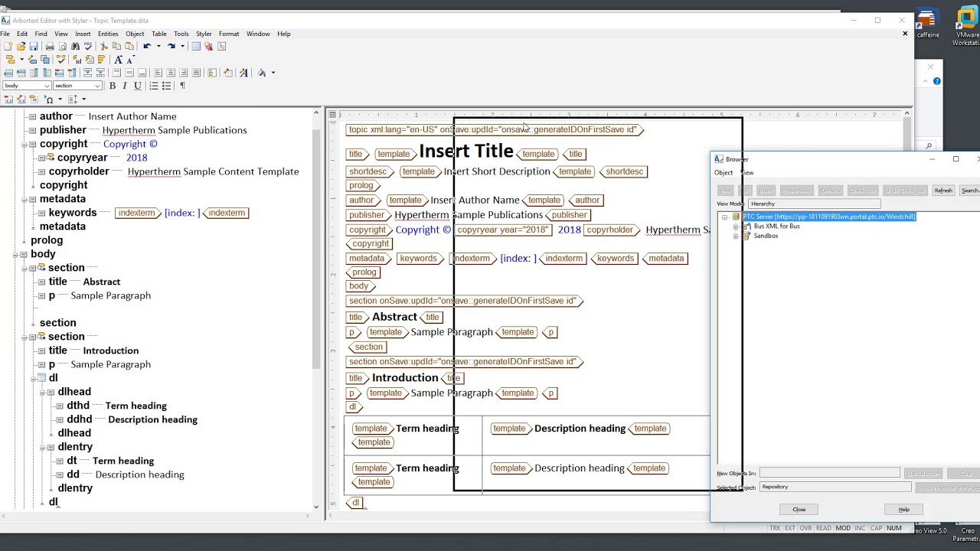Click the MOD indicator in the status bar
Viewport: 980px width, 551px height.
(843, 528)
